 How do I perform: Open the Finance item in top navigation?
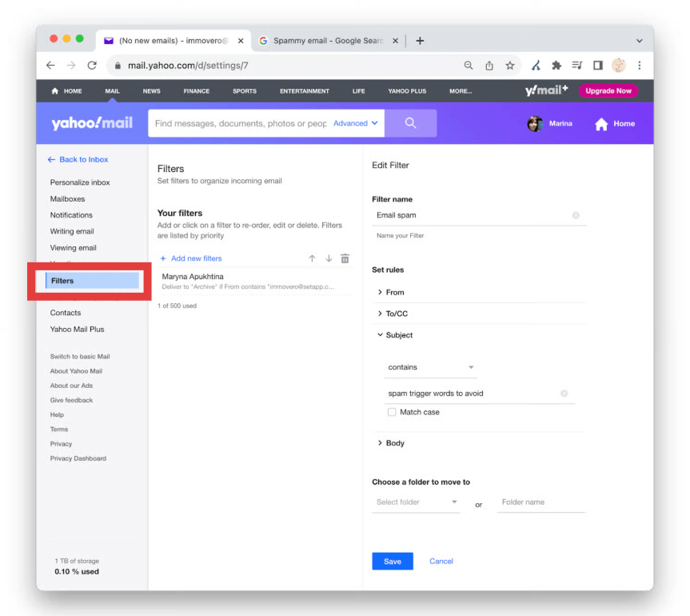coord(196,91)
